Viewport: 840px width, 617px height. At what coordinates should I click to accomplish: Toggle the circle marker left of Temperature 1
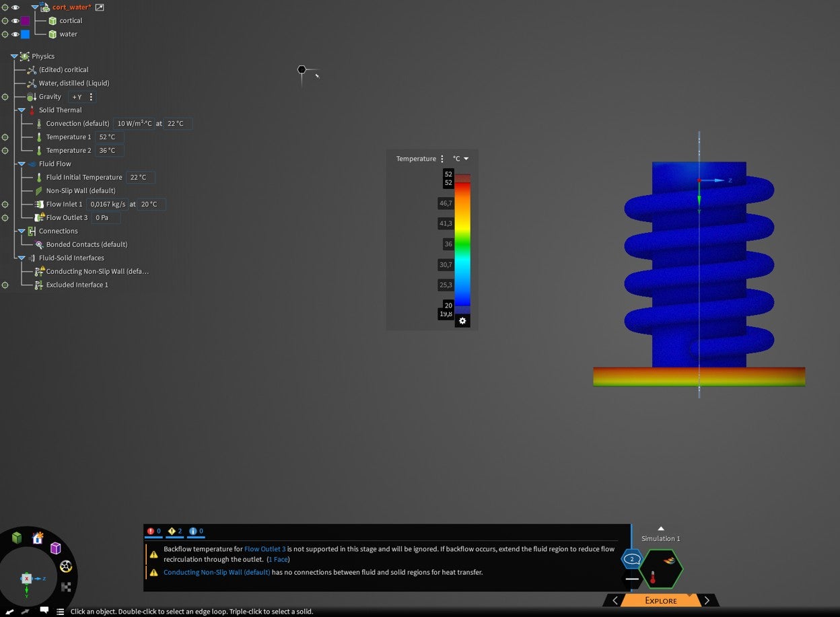click(x=5, y=137)
